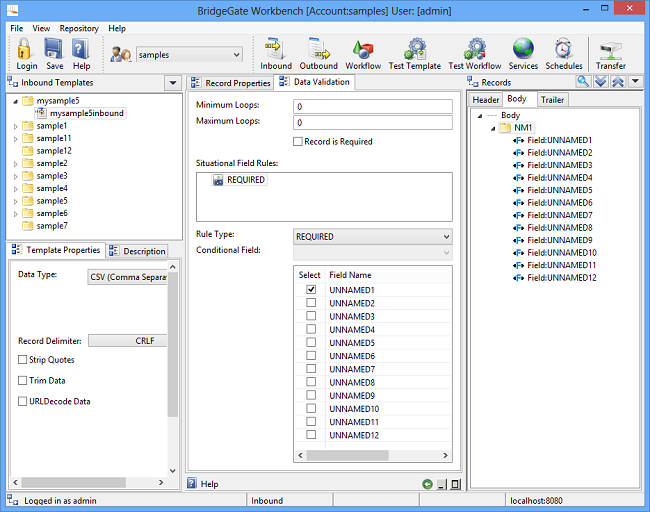The width and height of the screenshot is (650, 512).
Task: Open the Workflow tool
Action: tap(363, 49)
